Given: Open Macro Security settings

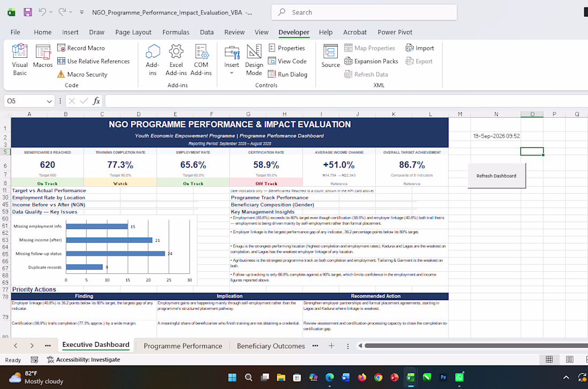Looking at the screenshot, I should pos(82,74).
